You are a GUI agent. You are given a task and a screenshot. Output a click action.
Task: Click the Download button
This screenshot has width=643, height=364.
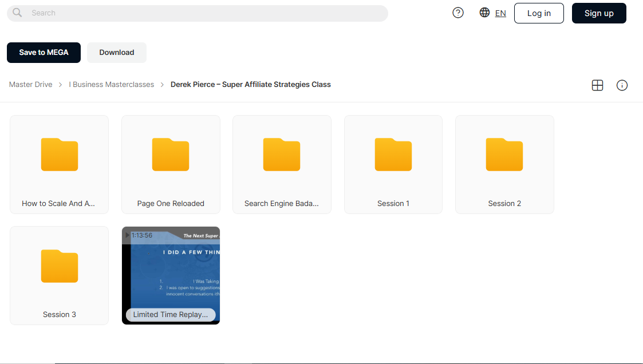click(x=116, y=53)
